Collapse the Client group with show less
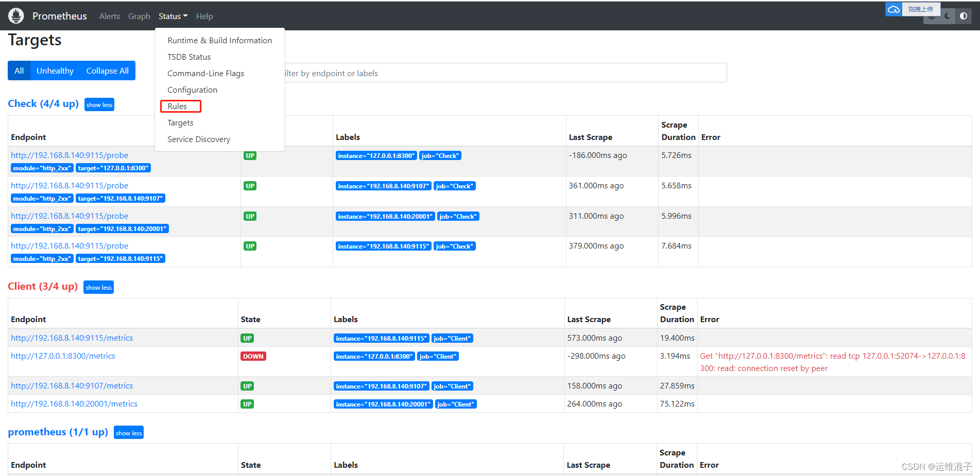Image resolution: width=980 pixels, height=476 pixels. pos(98,287)
